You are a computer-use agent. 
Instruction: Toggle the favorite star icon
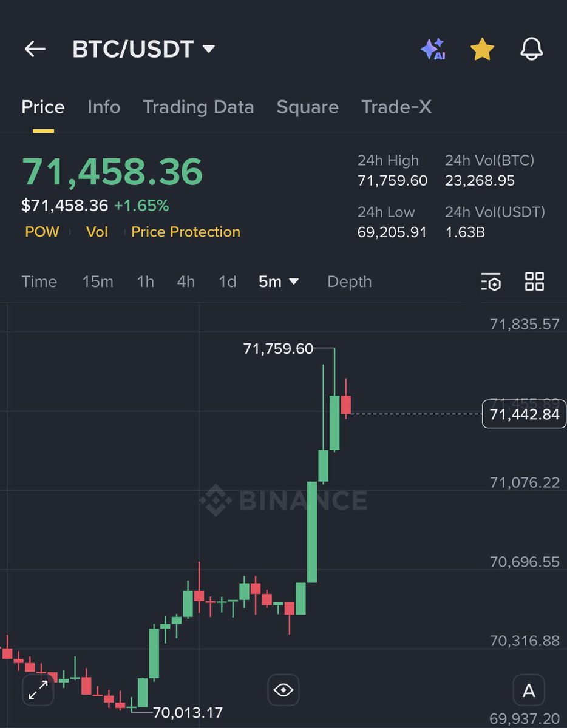click(483, 49)
